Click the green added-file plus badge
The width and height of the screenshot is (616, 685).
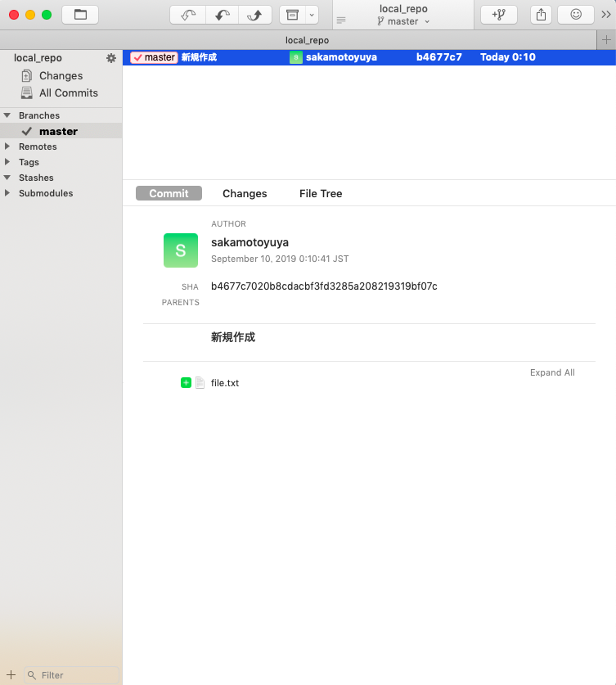186,383
